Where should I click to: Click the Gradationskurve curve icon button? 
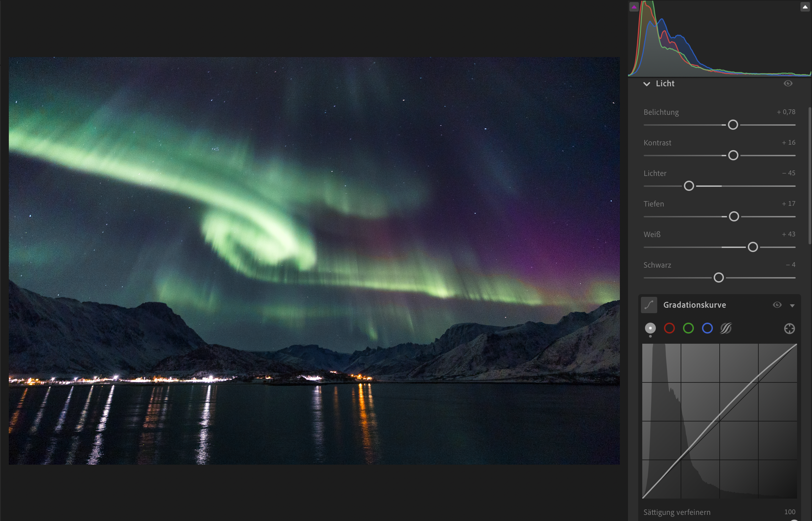pos(649,305)
